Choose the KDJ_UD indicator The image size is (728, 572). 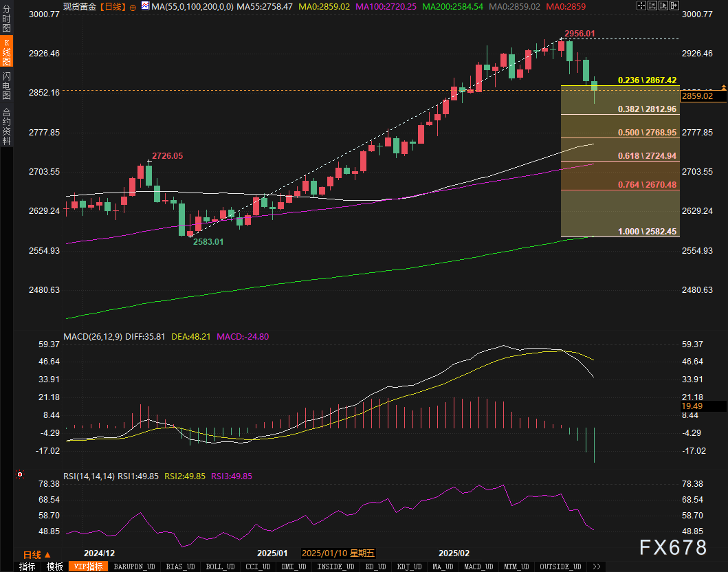(410, 566)
